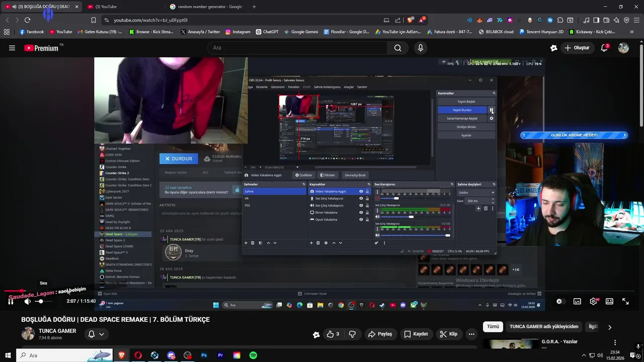Dislike the video with thumbs down
The image size is (644, 362).
point(352,334)
